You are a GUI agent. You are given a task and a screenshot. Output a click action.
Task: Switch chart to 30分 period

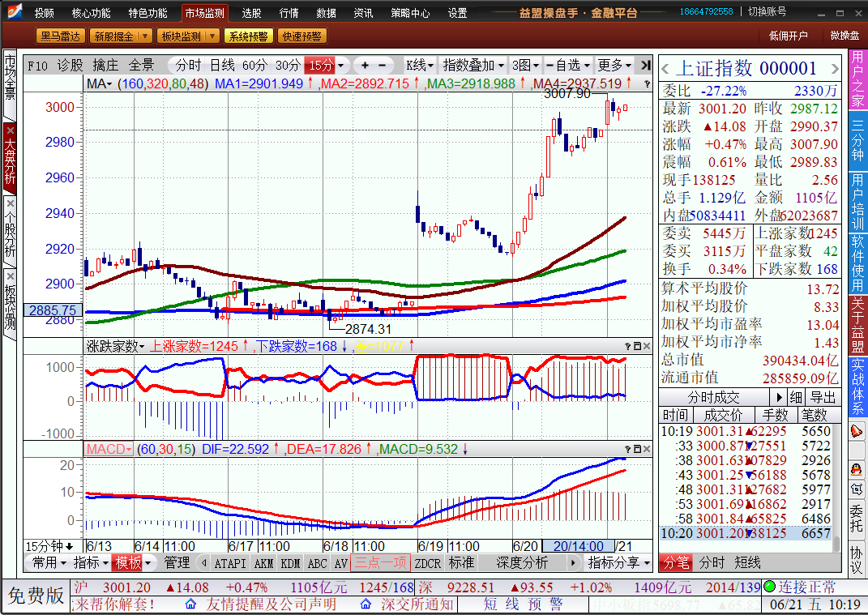(x=287, y=66)
